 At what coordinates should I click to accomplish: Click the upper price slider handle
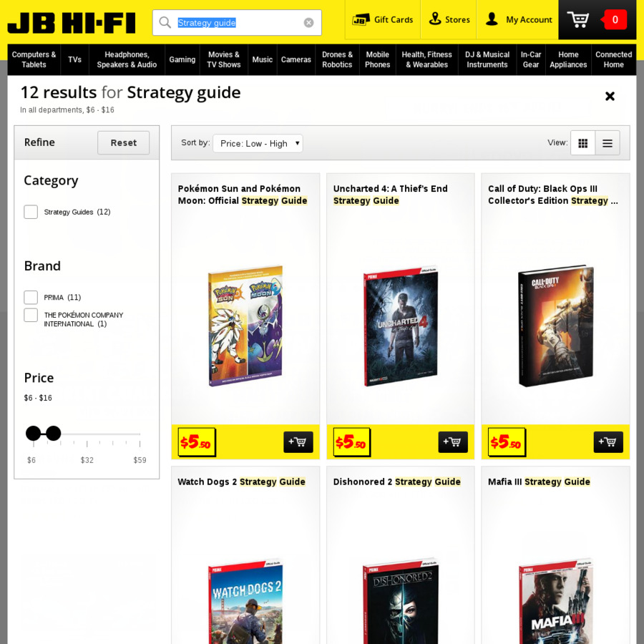(54, 434)
